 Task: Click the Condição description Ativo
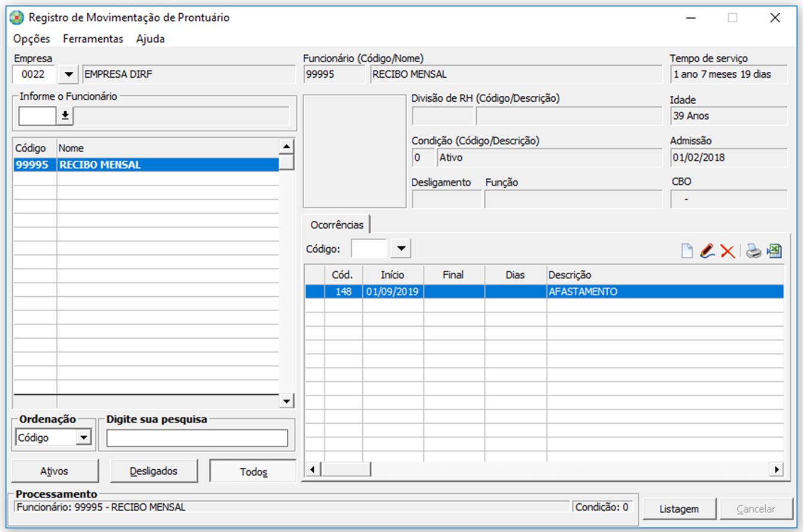550,158
